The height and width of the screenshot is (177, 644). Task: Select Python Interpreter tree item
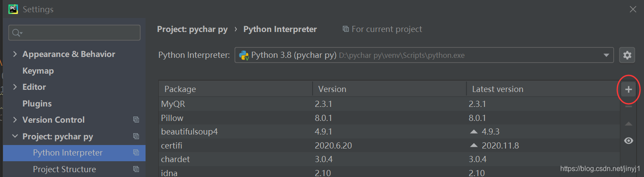tap(74, 152)
